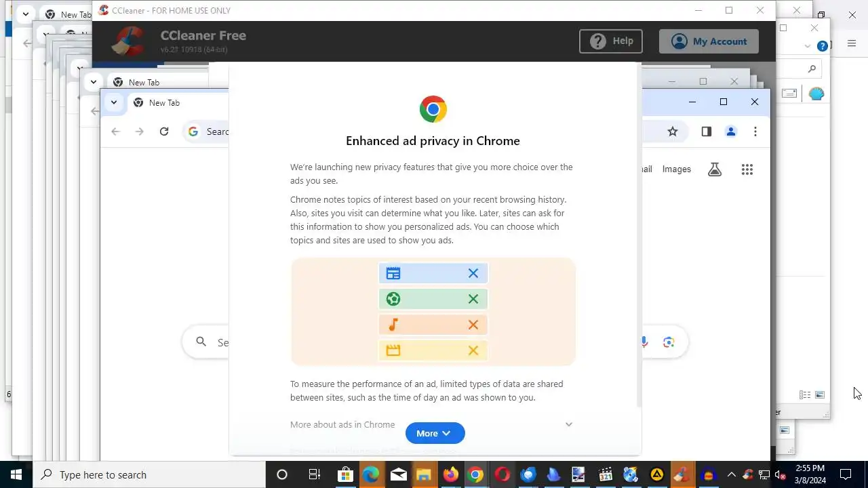This screenshot has width=868, height=488.
Task: Open Media Player Classic from taskbar
Action: click(x=605, y=474)
